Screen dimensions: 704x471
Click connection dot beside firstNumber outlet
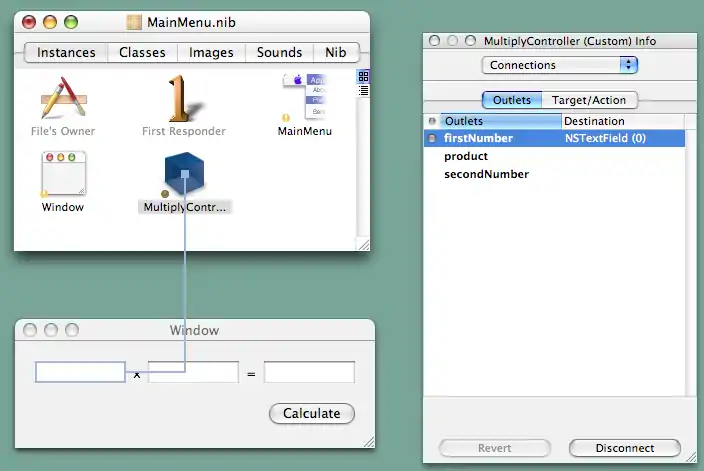pyautogui.click(x=432, y=139)
